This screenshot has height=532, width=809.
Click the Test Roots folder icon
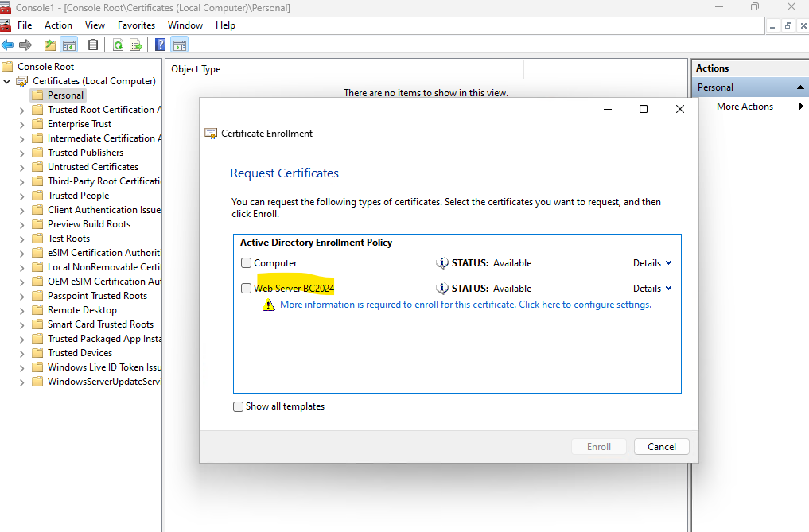37,239
